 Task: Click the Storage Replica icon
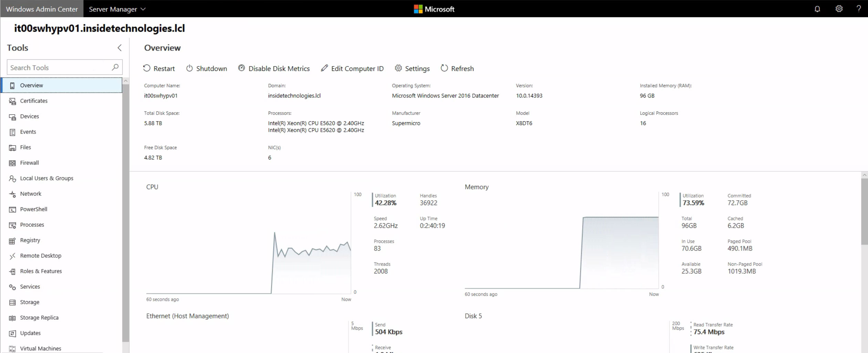(12, 318)
